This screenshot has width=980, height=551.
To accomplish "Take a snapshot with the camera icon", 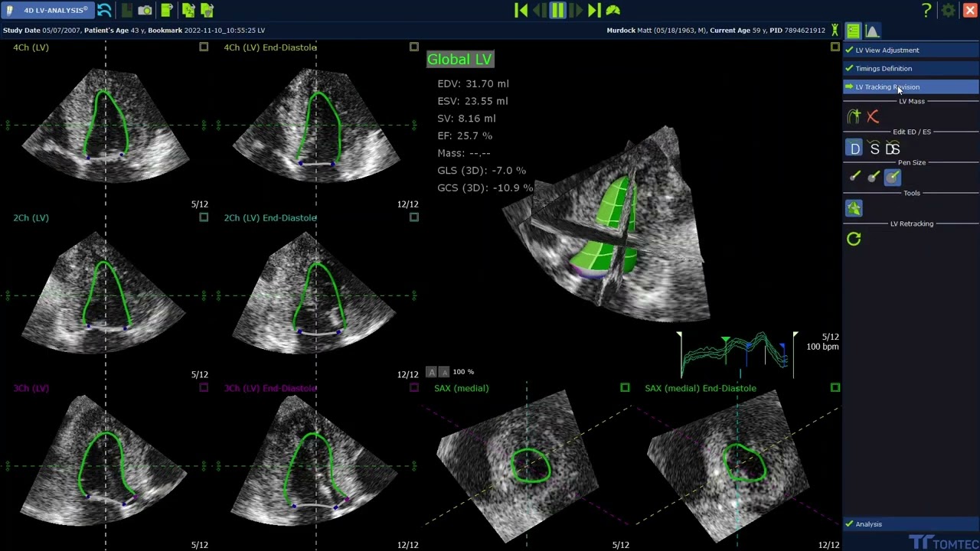I will [x=145, y=11].
